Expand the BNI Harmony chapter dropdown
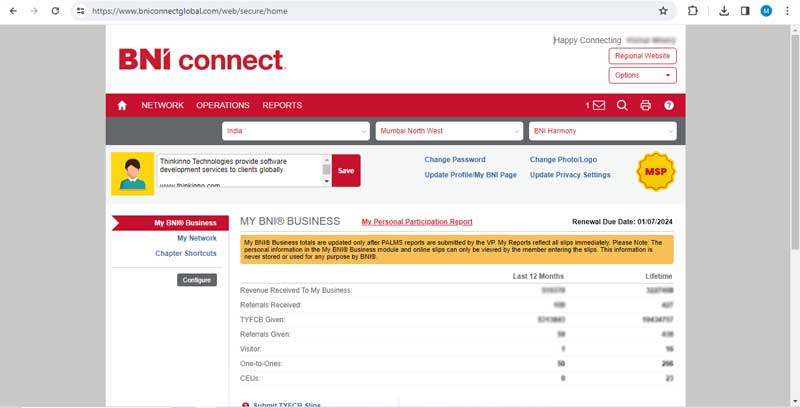The width and height of the screenshot is (800, 408). tap(603, 131)
